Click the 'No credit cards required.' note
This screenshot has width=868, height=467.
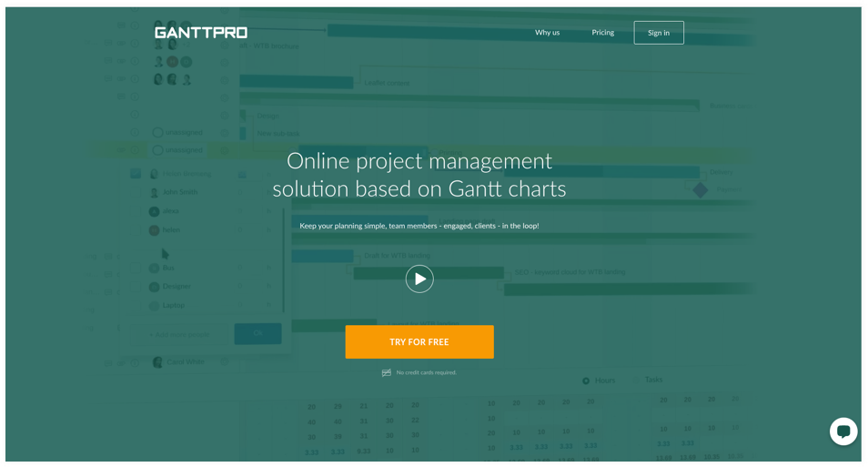pyautogui.click(x=426, y=373)
